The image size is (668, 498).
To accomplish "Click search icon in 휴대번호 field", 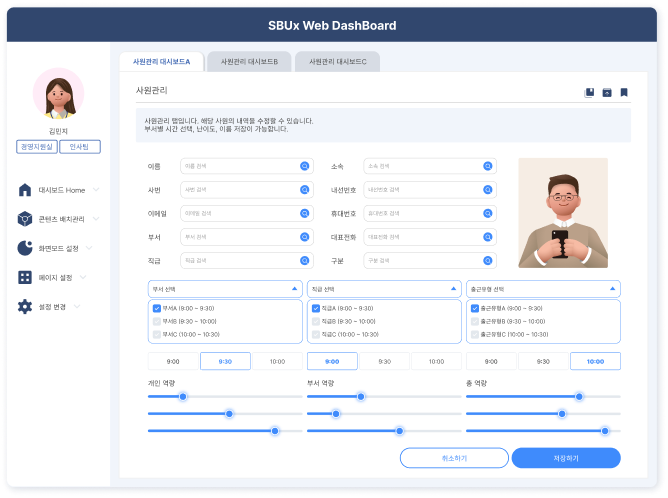I will click(488, 213).
